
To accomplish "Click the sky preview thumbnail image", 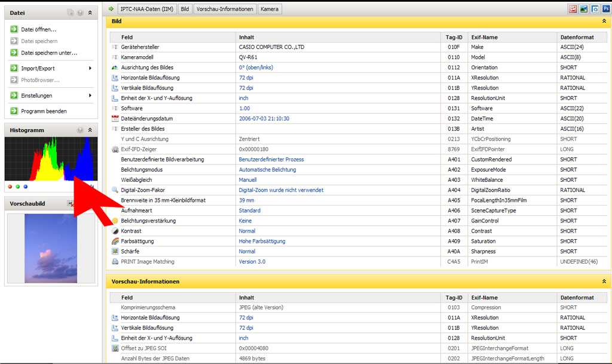I will (x=51, y=249).
